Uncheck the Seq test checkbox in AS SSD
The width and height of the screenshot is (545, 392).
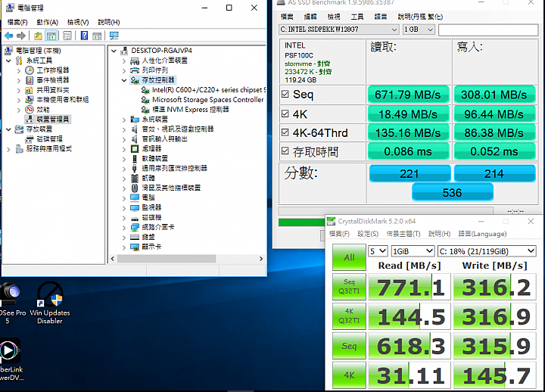point(285,94)
